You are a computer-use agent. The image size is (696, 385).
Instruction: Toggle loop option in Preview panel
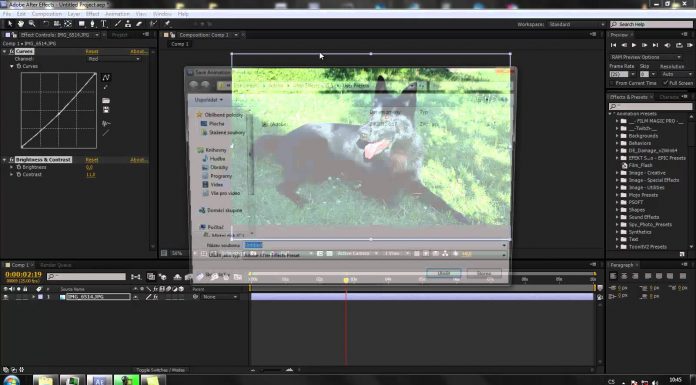679,45
